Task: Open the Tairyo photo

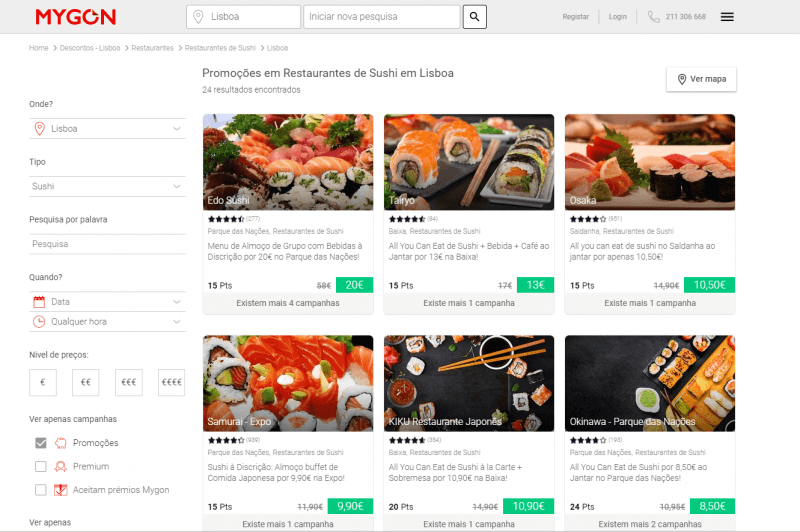Action: tap(469, 162)
